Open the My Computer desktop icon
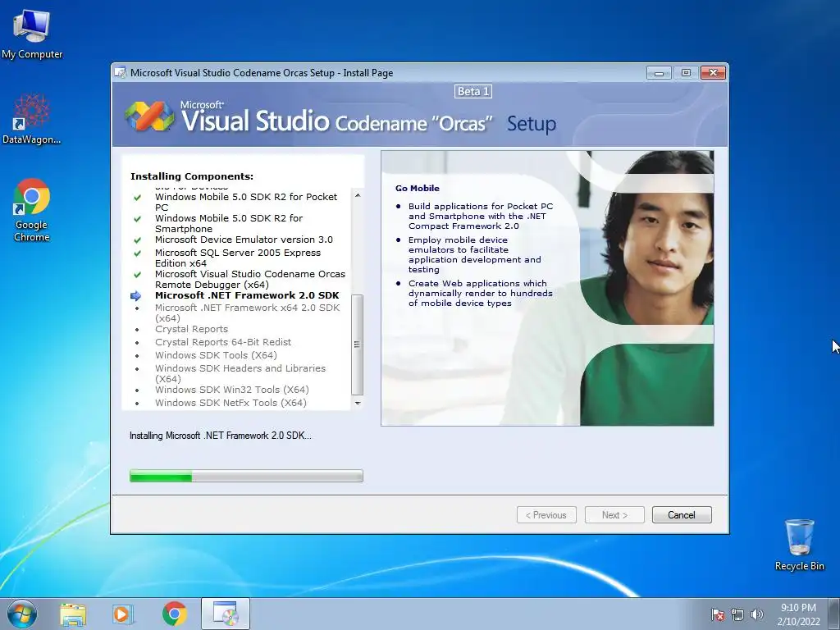840x630 pixels. 32,34
